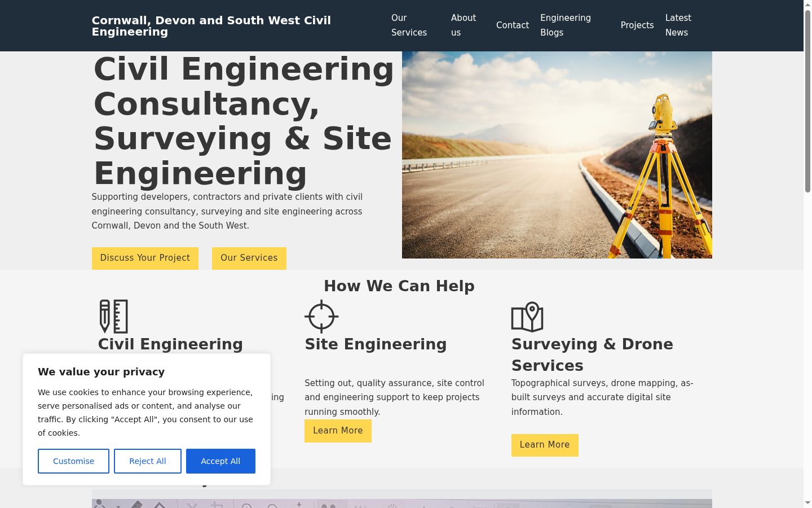Click the Site Engineering service heading

(x=376, y=344)
